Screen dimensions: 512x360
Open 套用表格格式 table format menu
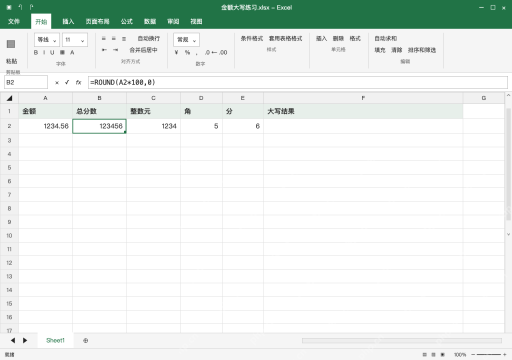286,39
